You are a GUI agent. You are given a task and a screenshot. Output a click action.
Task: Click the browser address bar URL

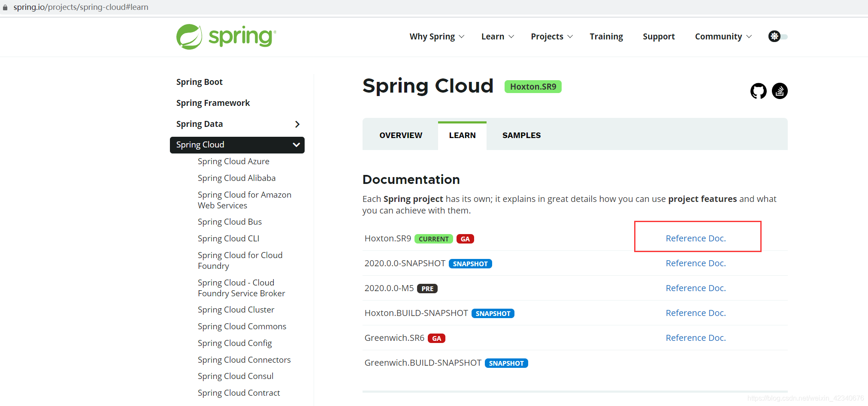81,7
